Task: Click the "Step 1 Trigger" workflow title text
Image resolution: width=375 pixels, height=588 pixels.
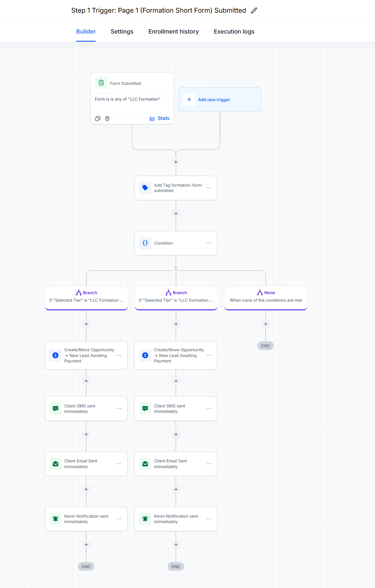Action: 159,11
